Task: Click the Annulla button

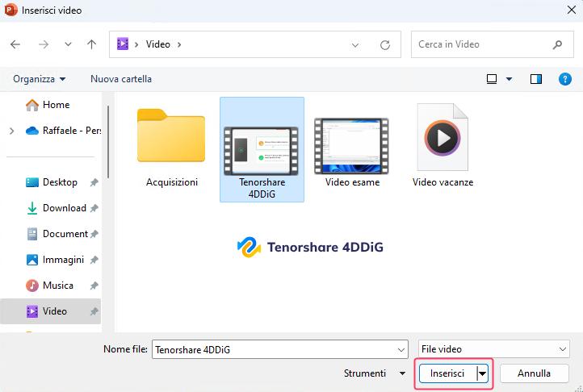Action: click(534, 373)
